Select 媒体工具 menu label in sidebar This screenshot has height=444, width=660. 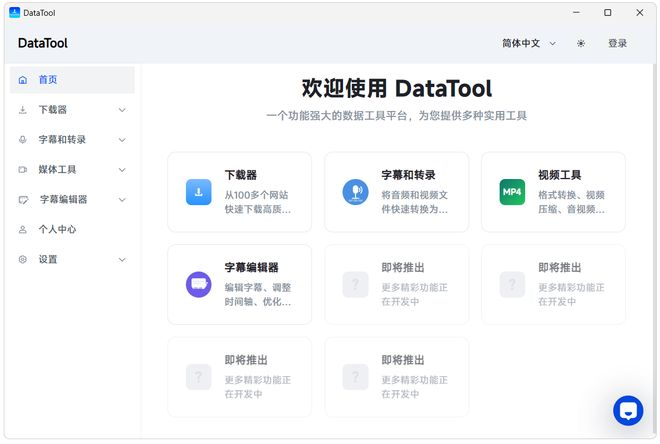57,170
